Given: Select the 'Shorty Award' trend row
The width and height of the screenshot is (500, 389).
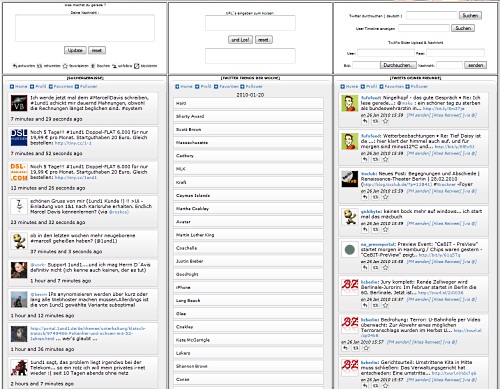Looking at the screenshot, I should click(x=249, y=116).
